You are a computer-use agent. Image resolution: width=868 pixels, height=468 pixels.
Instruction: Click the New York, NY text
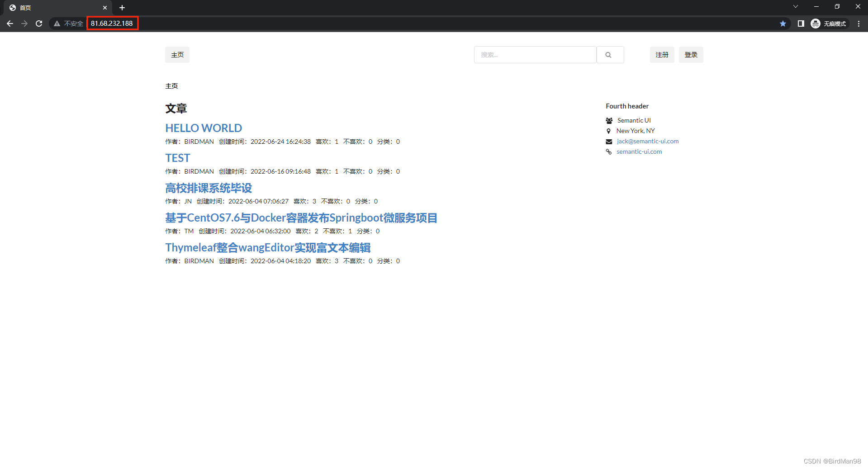click(x=636, y=131)
